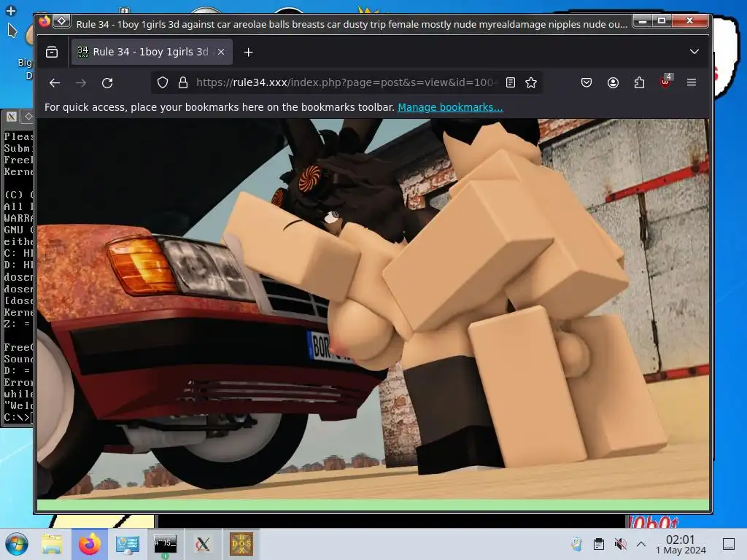
Task: Open the Start menu orb
Action: [x=17, y=544]
